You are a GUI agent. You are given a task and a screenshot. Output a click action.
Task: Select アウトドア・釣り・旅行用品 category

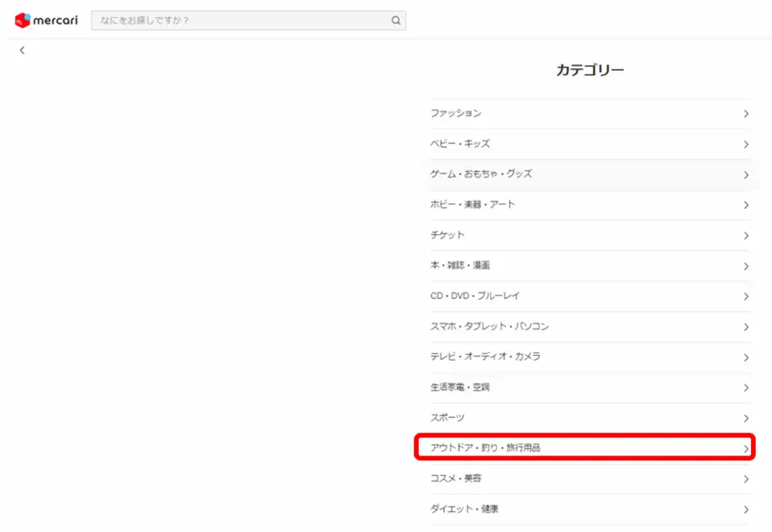(485, 448)
